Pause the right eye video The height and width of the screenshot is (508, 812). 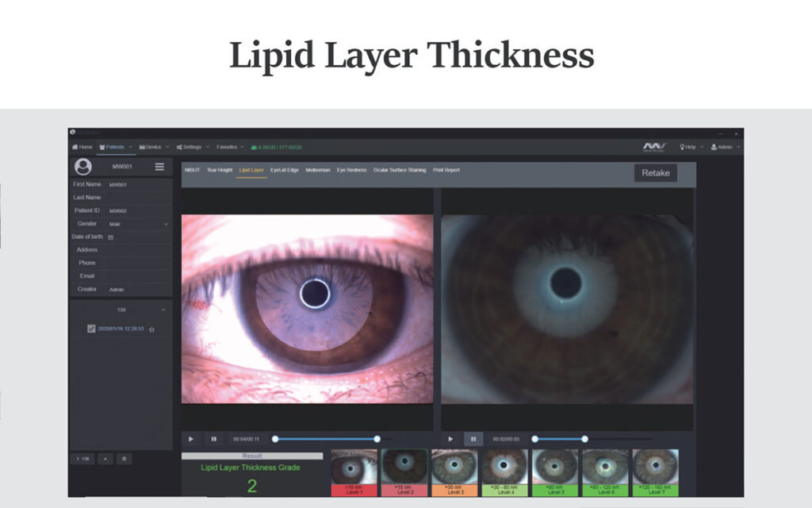coord(473,439)
